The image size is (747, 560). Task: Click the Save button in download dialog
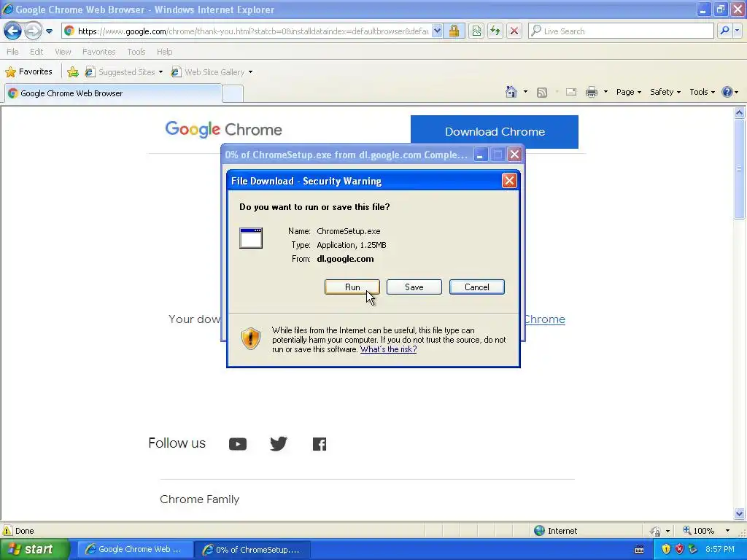pos(414,287)
